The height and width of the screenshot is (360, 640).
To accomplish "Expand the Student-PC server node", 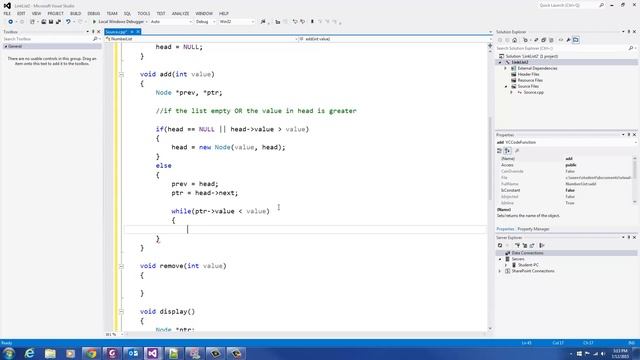I will pos(506,265).
